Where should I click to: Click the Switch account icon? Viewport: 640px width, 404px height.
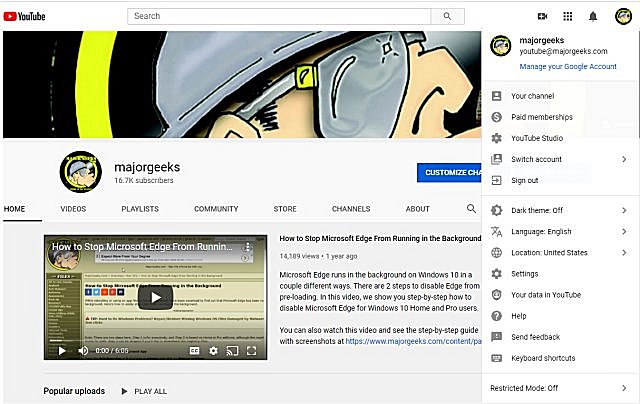496,159
